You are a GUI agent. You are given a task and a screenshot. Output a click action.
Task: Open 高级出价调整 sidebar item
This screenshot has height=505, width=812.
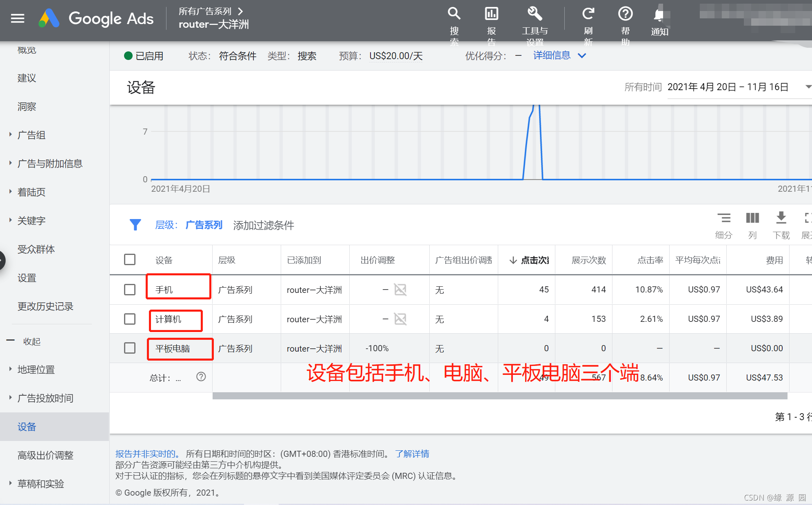(x=45, y=455)
